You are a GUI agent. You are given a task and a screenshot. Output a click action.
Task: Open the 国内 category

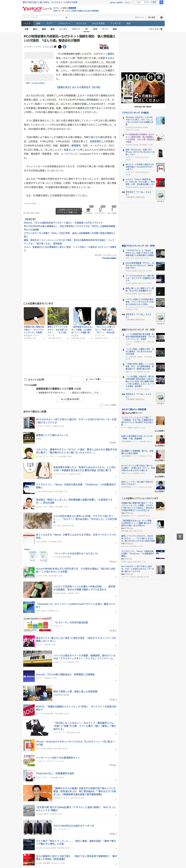click(x=35, y=29)
